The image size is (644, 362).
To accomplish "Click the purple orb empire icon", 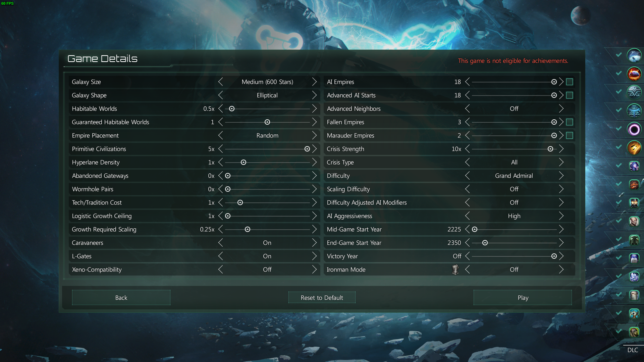I will click(x=634, y=129).
